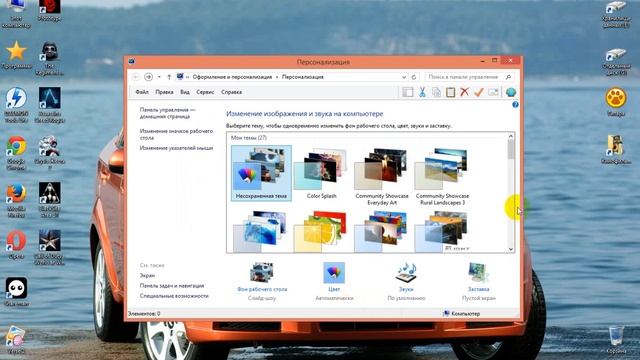Open the Mozilla Firefox desktop shortcut

pyautogui.click(x=16, y=200)
